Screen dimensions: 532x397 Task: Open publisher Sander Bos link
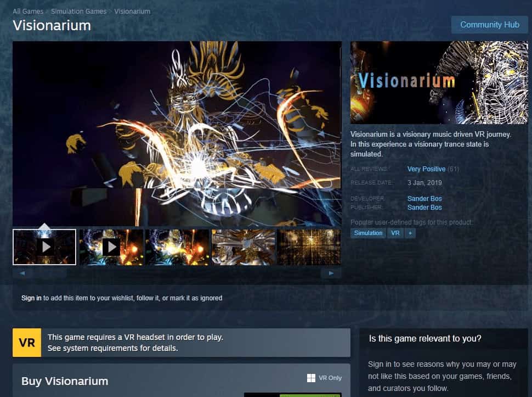(x=425, y=207)
